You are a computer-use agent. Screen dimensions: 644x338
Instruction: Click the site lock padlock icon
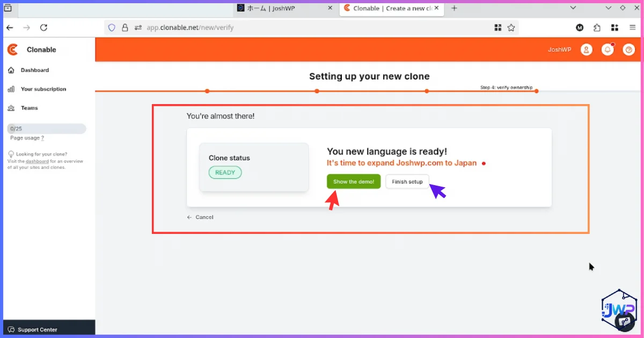[125, 27]
